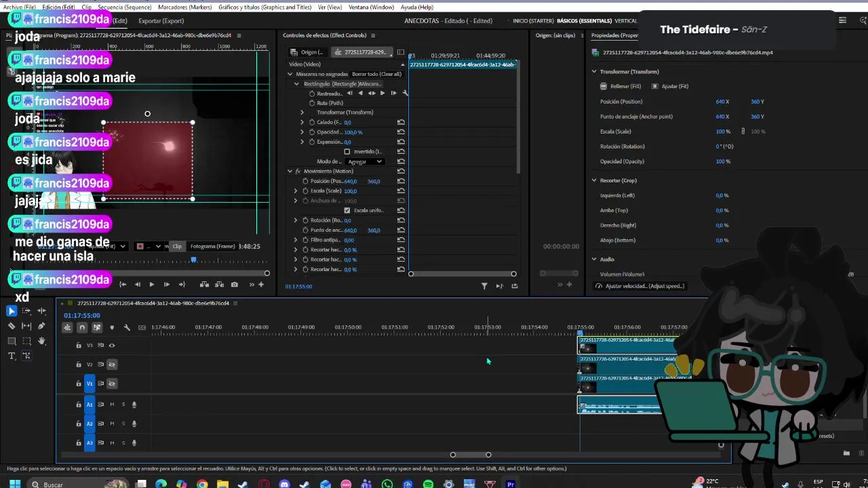Show track V1 with eye toggle
The image size is (868, 488).
112,384
